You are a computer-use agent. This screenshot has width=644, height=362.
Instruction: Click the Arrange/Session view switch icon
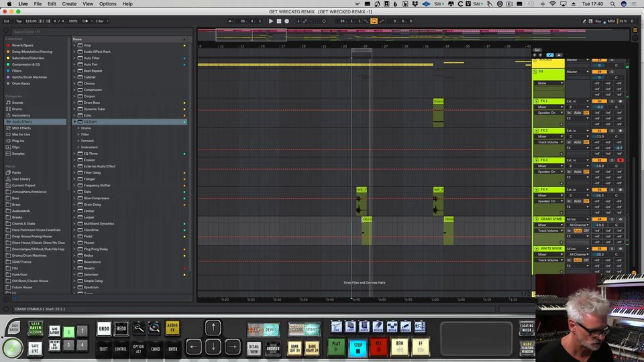click(x=304, y=330)
